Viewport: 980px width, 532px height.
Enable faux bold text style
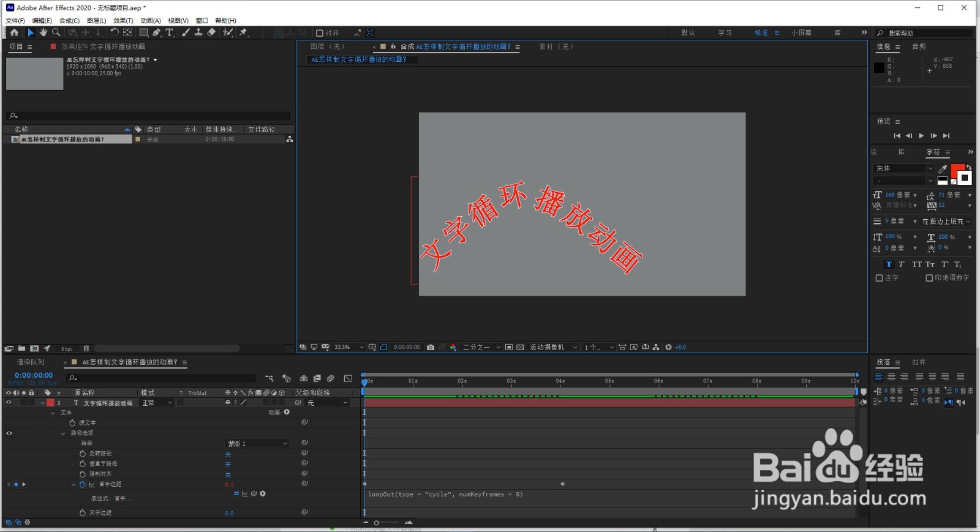tap(889, 264)
